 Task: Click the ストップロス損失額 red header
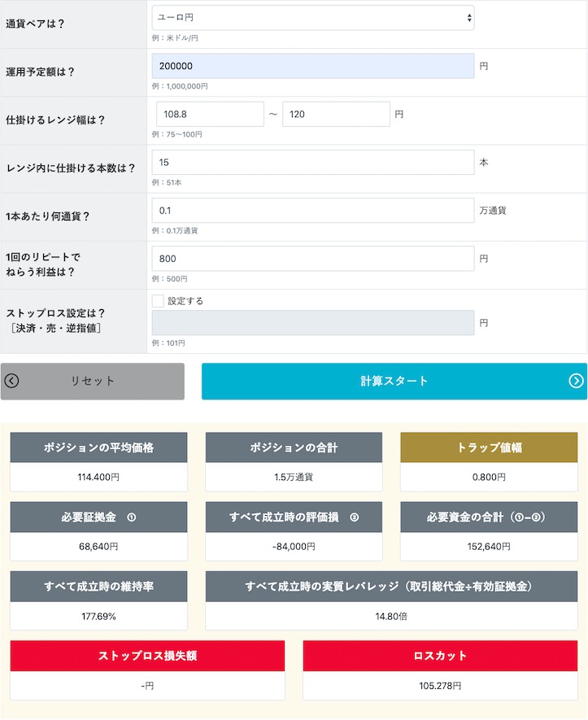tap(147, 656)
